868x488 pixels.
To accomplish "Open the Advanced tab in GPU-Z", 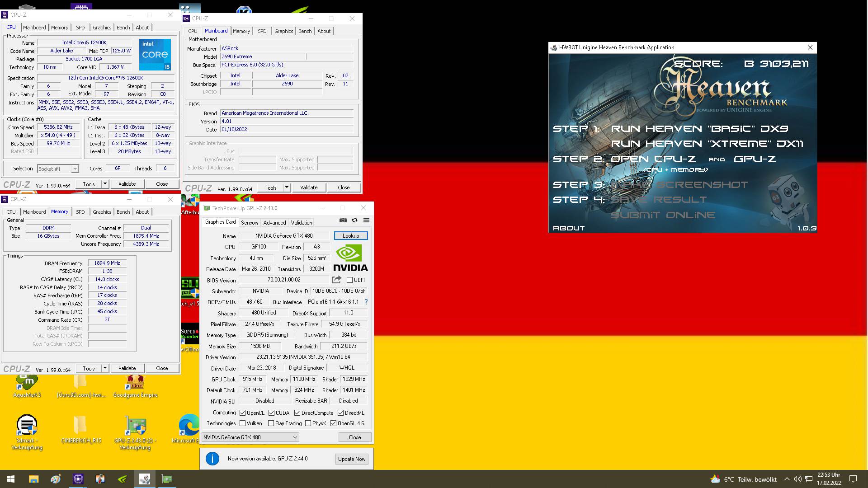I will pos(274,223).
